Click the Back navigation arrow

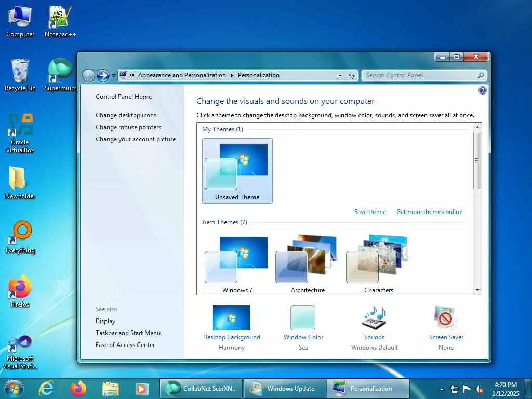[88, 75]
